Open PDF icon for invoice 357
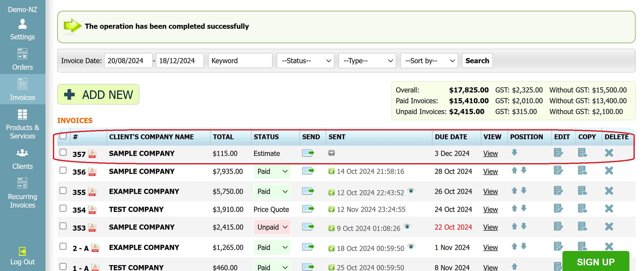 tap(92, 154)
